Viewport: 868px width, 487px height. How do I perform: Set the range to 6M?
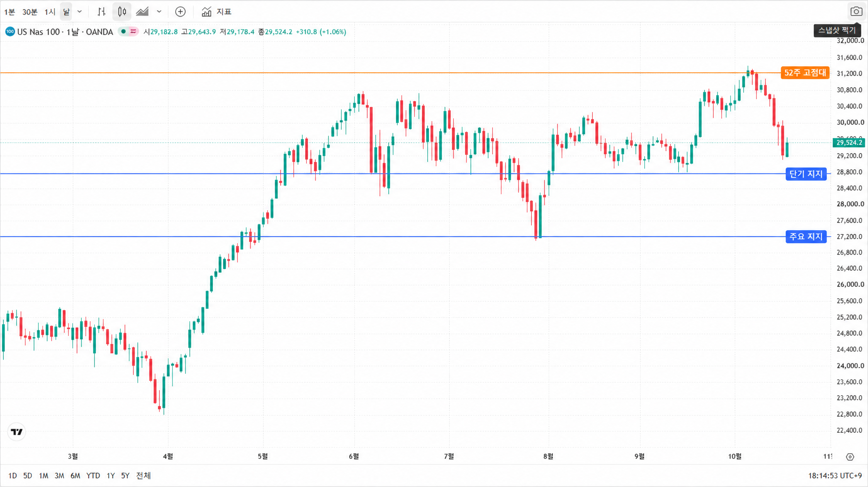click(x=75, y=476)
